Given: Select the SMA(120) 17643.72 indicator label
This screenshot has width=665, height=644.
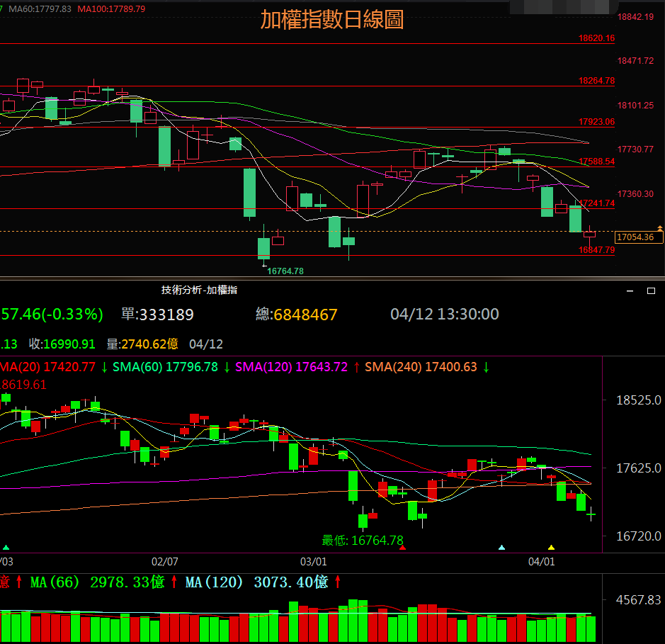Looking at the screenshot, I should point(291,367).
